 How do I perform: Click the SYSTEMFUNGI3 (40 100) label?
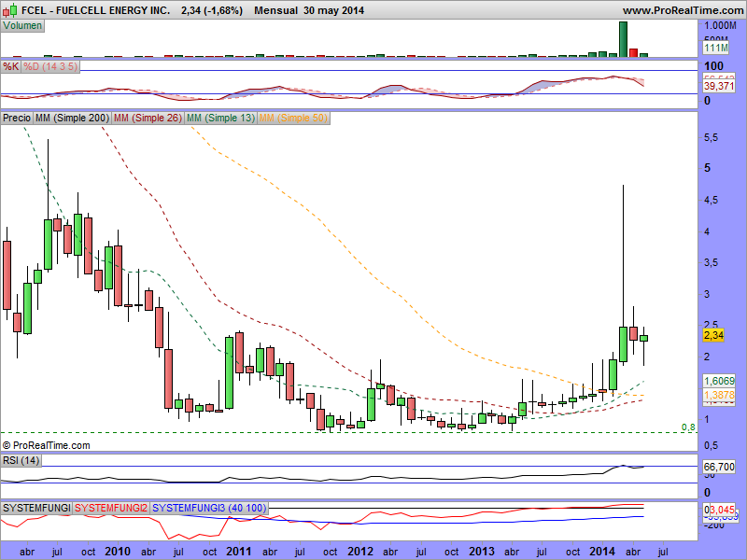[209, 508]
